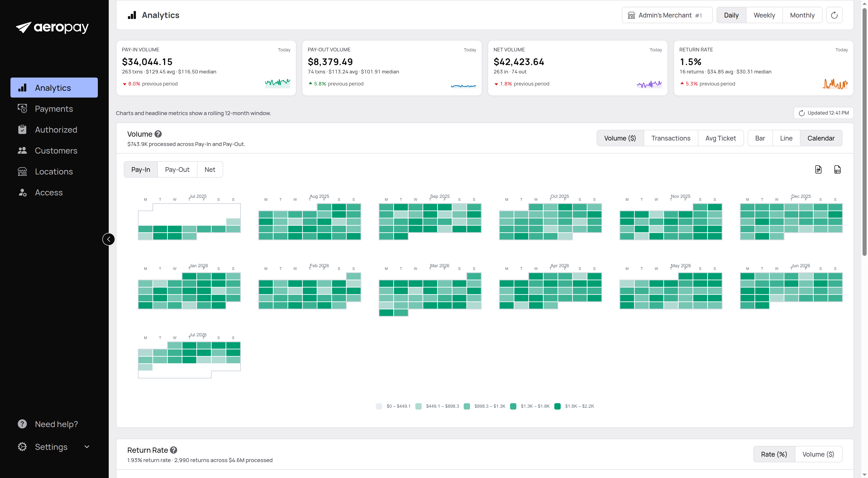Click the Aeropay logo

(x=52, y=27)
